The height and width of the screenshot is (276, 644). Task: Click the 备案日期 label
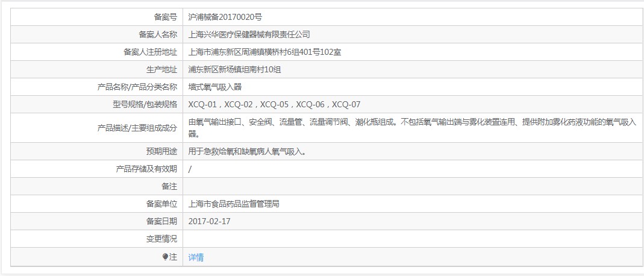161,221
